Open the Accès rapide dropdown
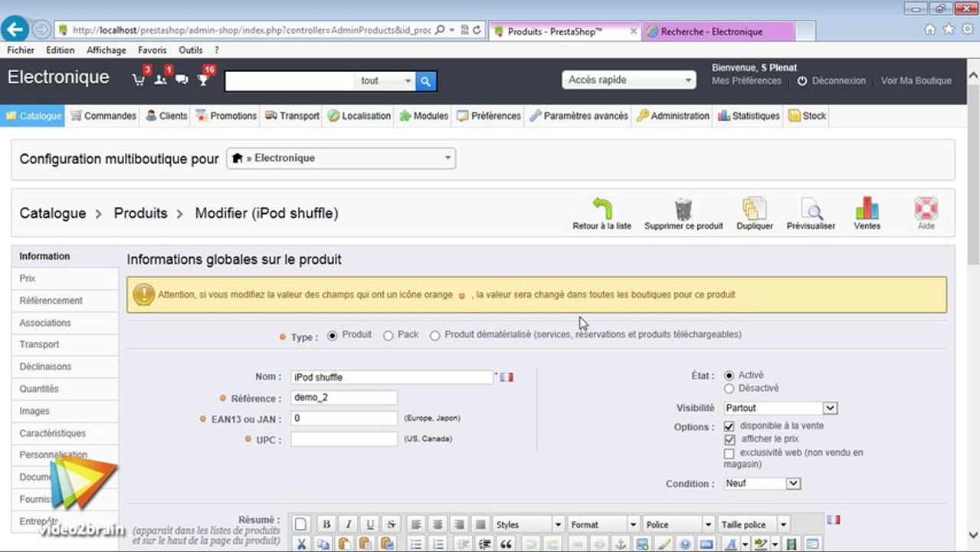The width and height of the screenshot is (980, 552). 629,80
